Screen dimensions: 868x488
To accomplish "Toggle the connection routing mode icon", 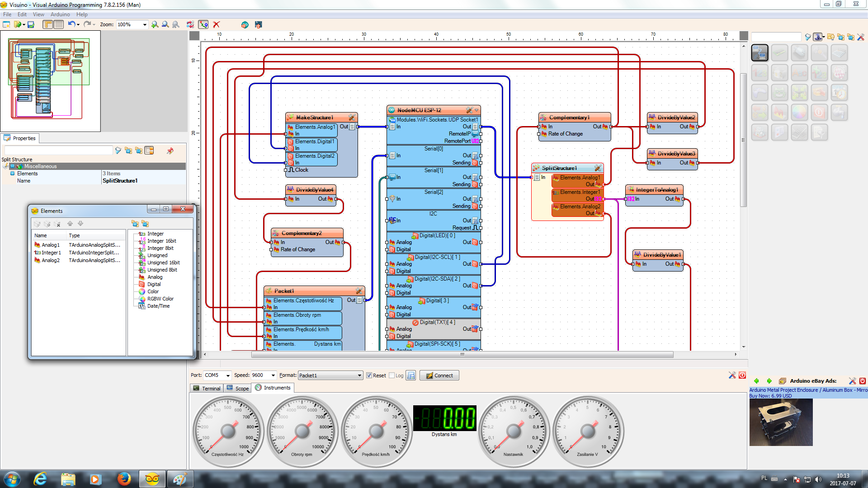I will point(203,24).
